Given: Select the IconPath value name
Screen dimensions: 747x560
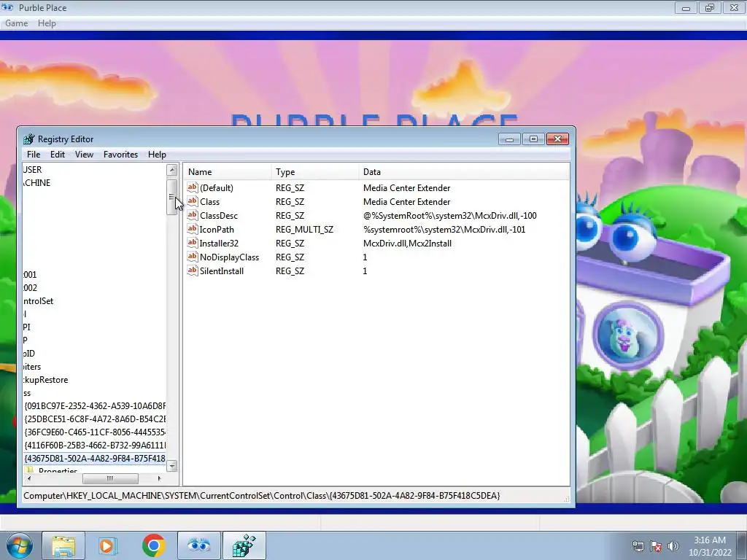Looking at the screenshot, I should coord(217,229).
